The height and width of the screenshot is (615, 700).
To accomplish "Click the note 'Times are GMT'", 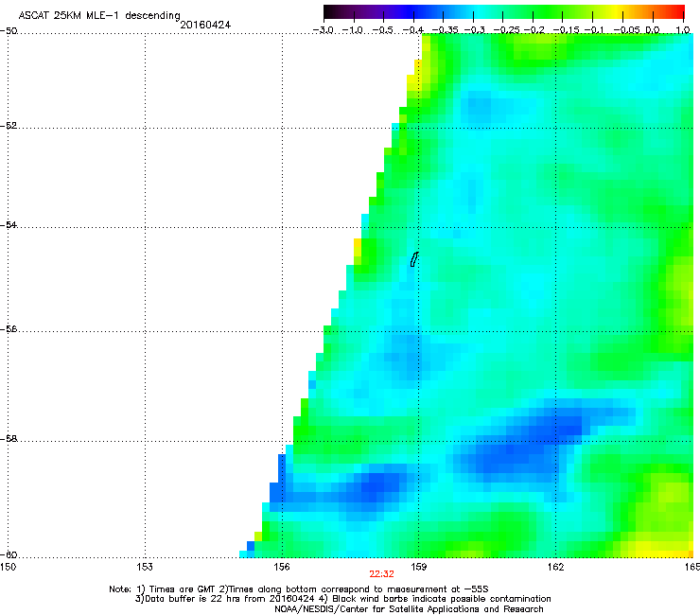I will click(x=182, y=589).
